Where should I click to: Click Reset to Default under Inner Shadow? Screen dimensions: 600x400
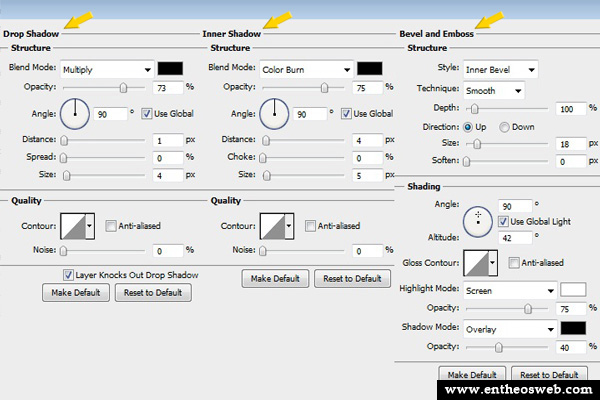point(351,279)
